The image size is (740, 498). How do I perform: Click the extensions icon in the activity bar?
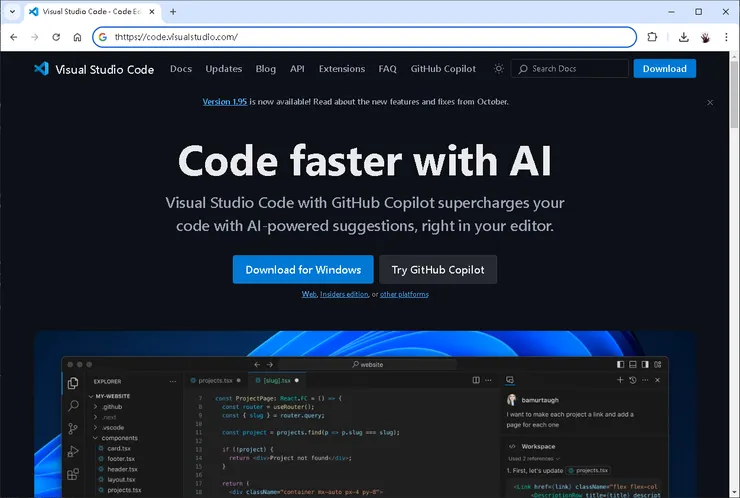[73, 474]
